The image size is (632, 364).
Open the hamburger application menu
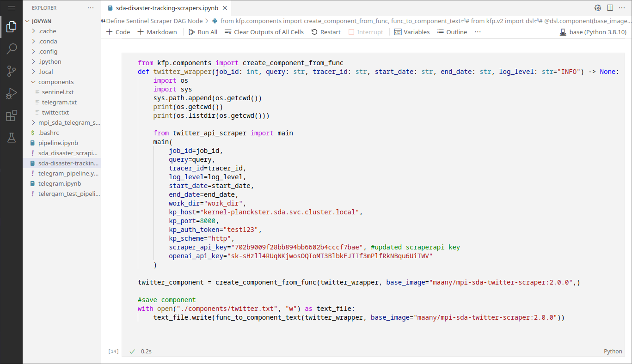tap(12, 8)
